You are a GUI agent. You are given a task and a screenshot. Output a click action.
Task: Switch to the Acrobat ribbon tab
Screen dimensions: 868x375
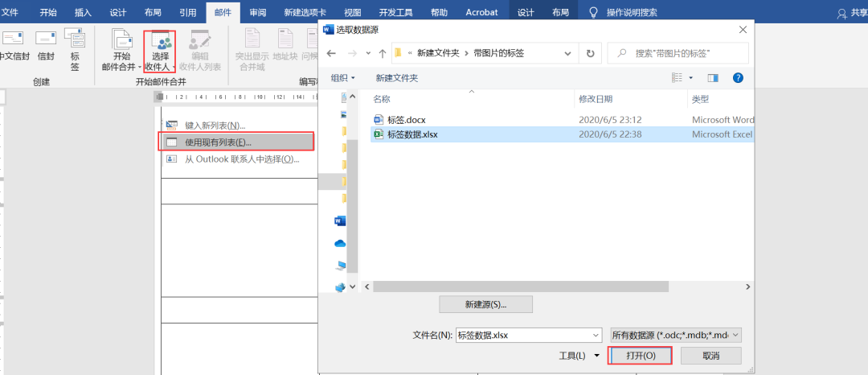481,12
